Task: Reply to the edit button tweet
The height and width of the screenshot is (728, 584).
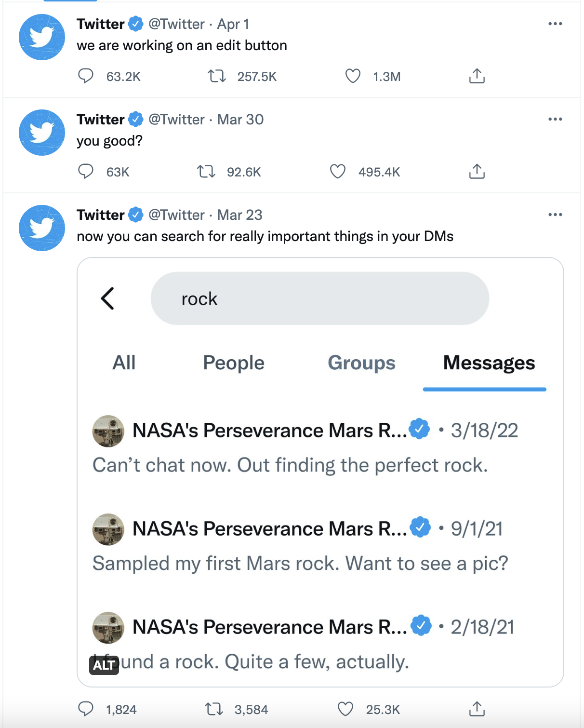Action: 86,76
